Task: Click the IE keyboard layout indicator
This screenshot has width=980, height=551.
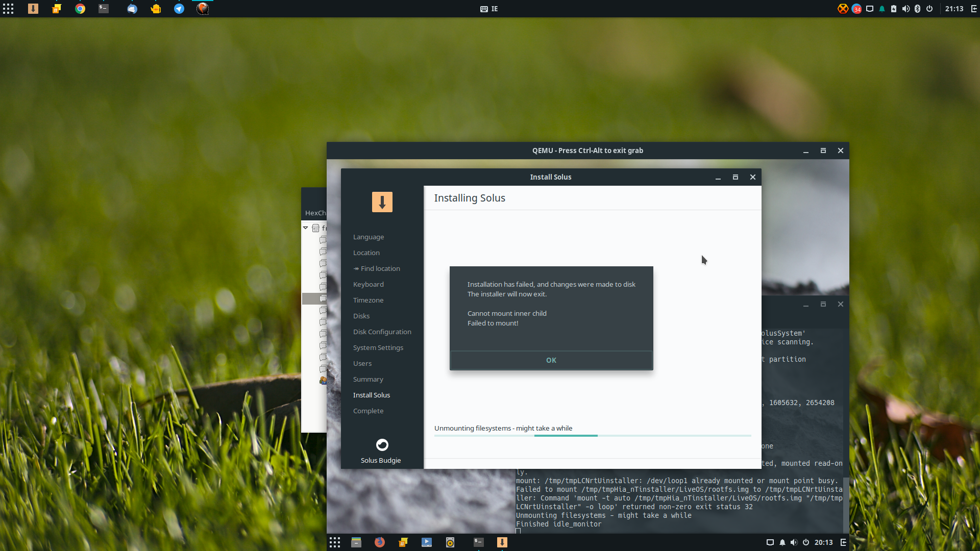Action: tap(489, 9)
